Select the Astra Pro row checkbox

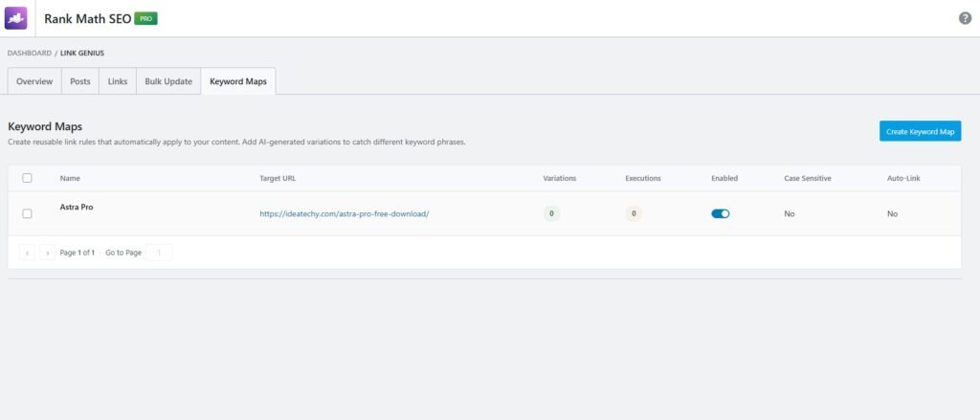coord(27,213)
